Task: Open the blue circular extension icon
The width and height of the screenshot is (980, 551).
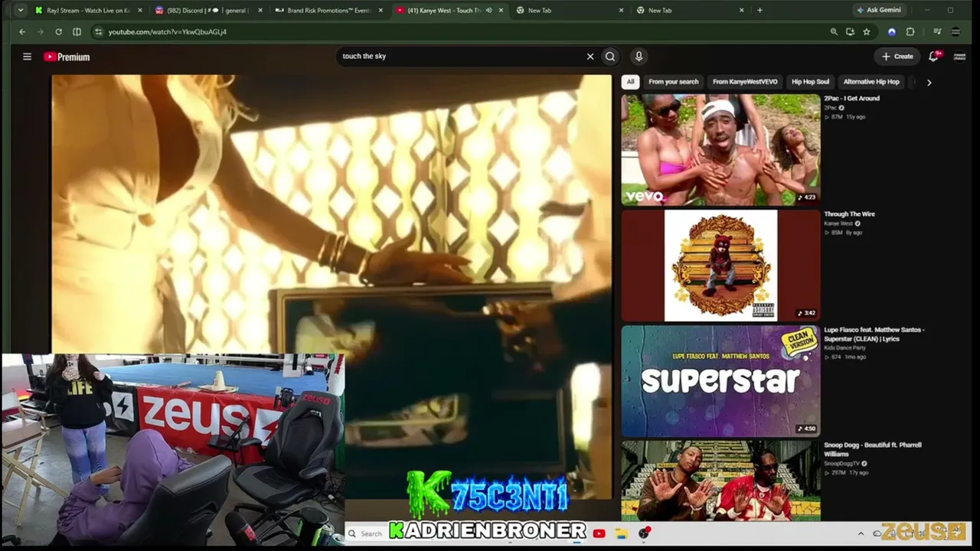Action: 891,31
